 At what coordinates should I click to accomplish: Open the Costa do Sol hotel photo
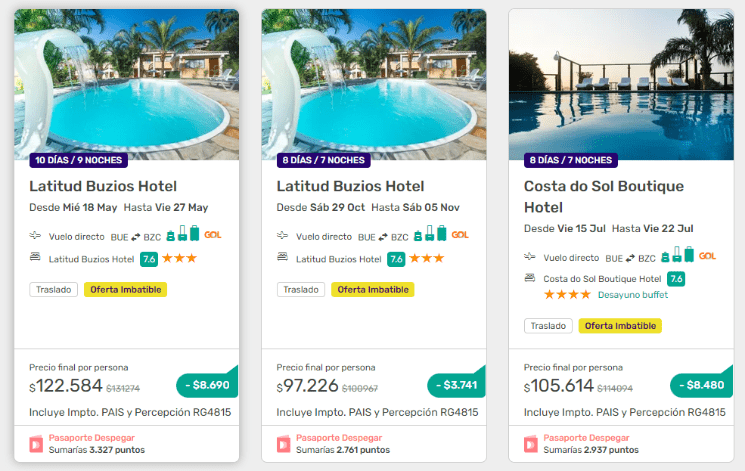621,80
